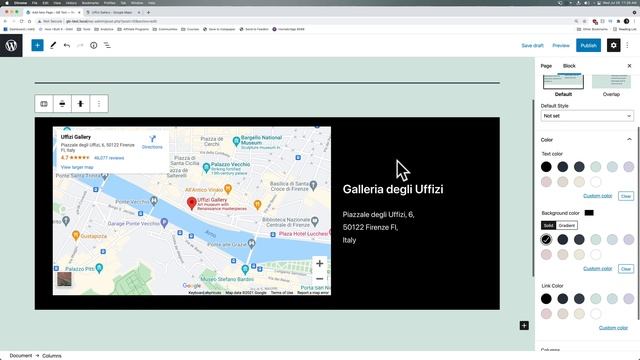640x360 pixels.
Task: Open the reviews link on map card
Action: (109, 158)
